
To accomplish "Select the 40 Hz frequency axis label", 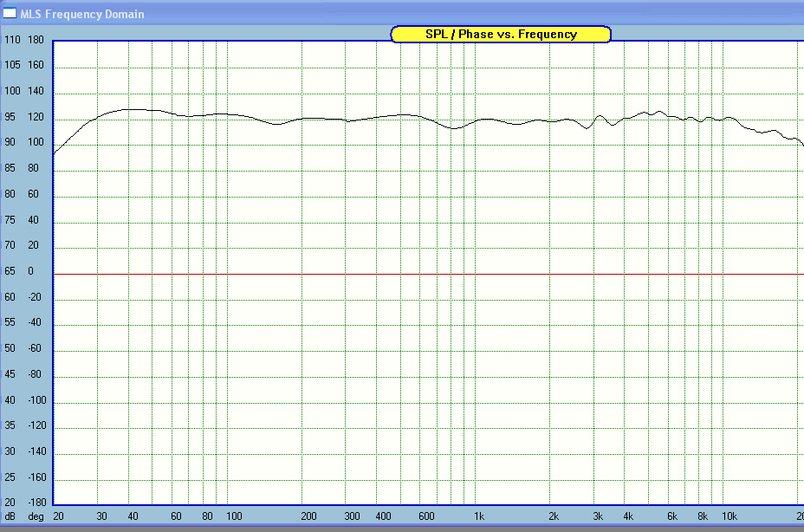I will 133,516.
